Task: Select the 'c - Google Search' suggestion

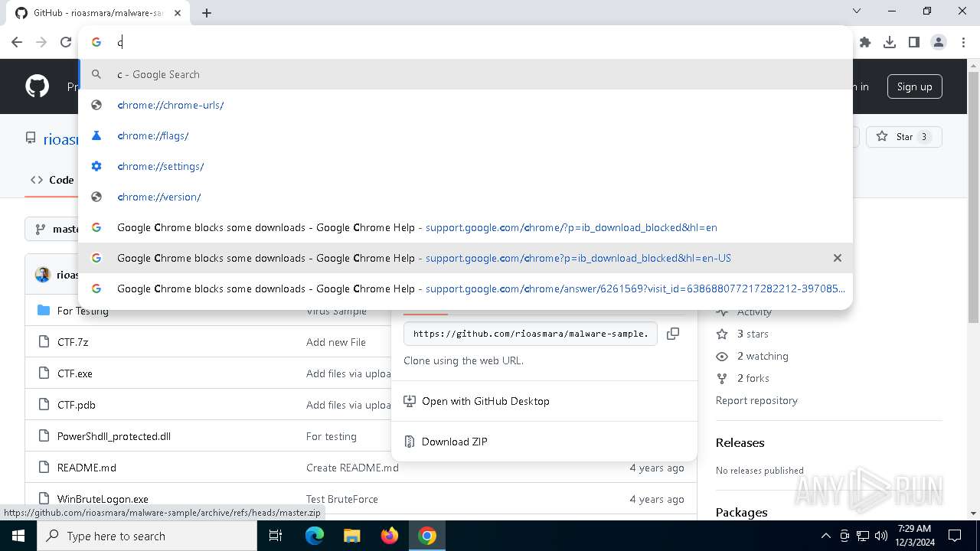Action: coord(465,74)
